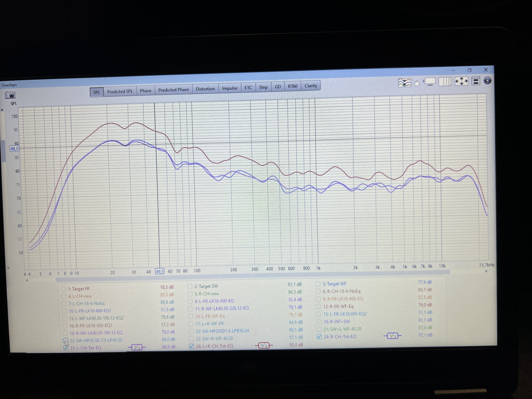Restore down the Overlays window
The image size is (532, 399).
pos(469,70)
